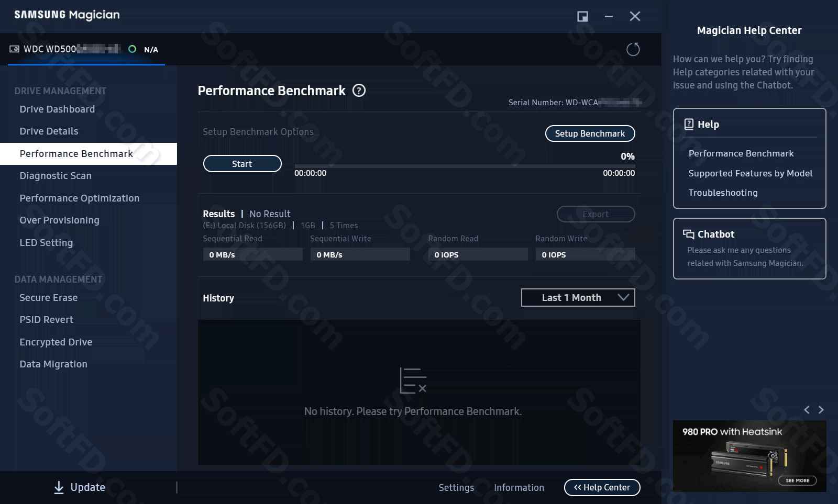Open Drive Dashboard
The height and width of the screenshot is (504, 838).
pos(57,109)
